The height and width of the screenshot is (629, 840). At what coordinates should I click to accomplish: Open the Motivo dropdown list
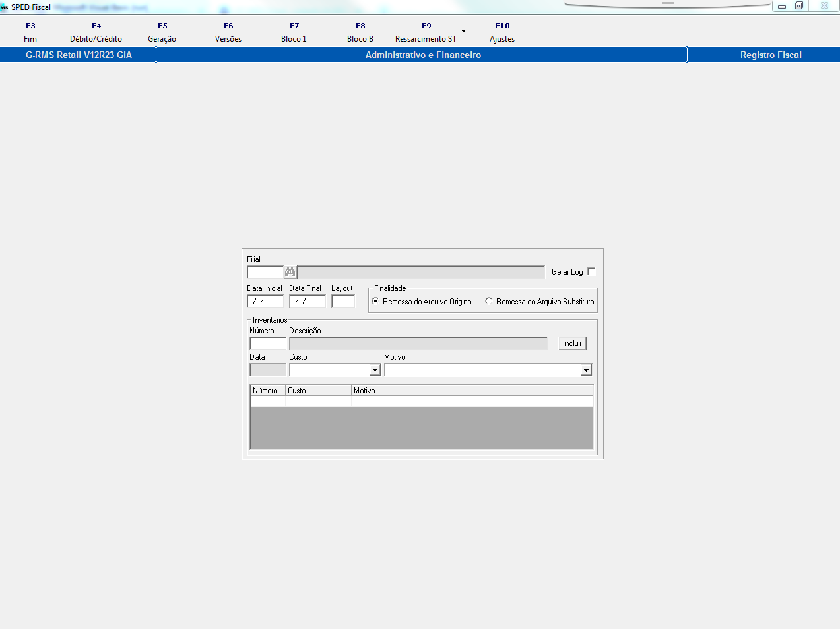coord(586,370)
